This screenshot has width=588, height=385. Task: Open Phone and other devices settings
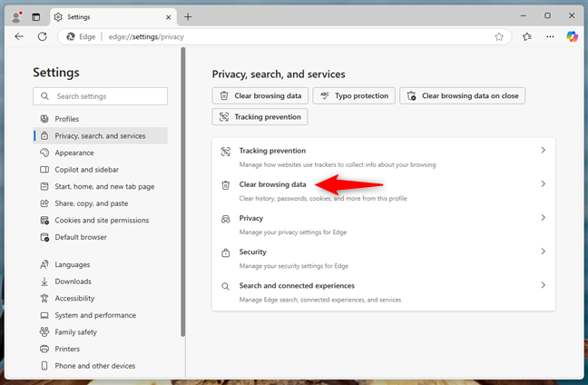[100, 366]
